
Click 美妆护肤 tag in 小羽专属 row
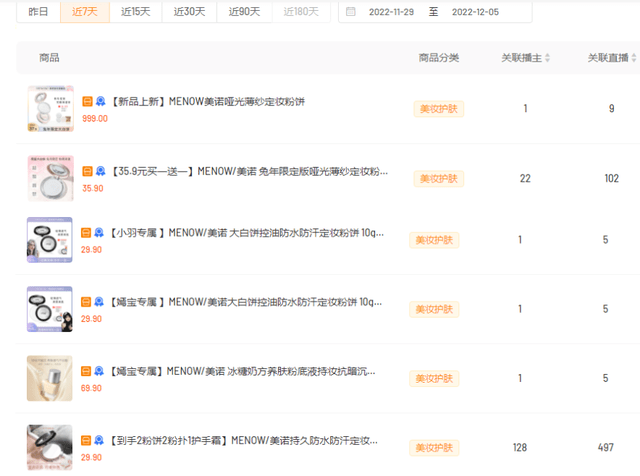(x=434, y=240)
